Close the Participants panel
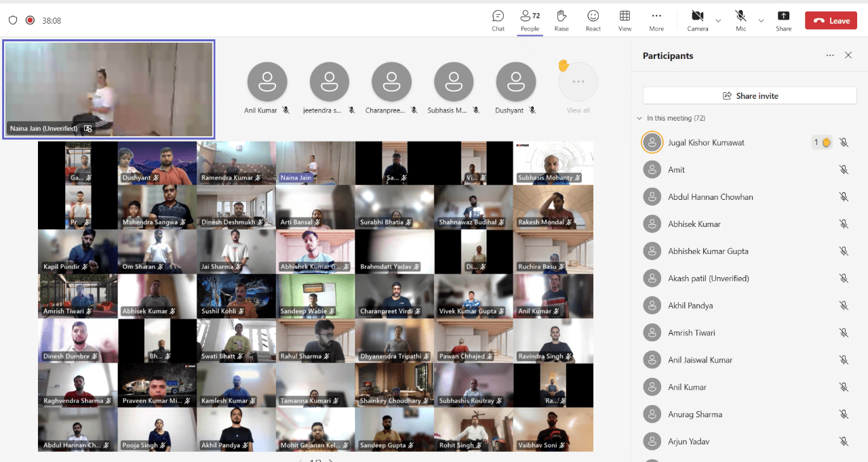Image resolution: width=868 pixels, height=462 pixels. point(848,56)
